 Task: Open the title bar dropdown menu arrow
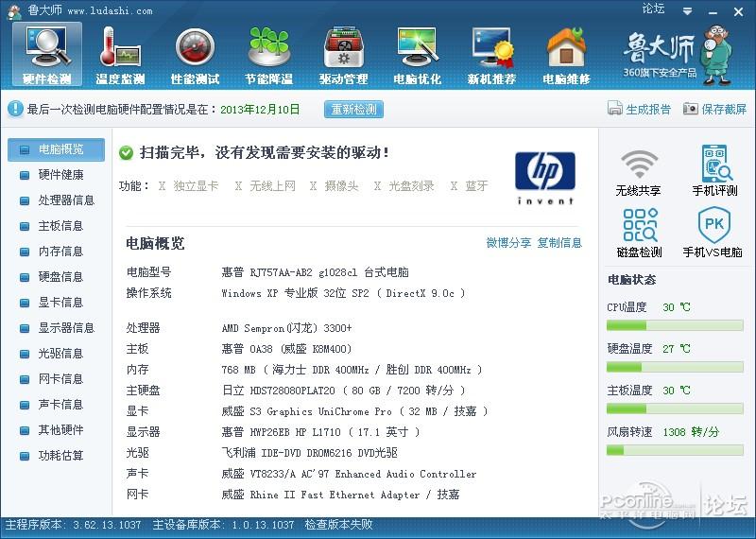(x=688, y=11)
